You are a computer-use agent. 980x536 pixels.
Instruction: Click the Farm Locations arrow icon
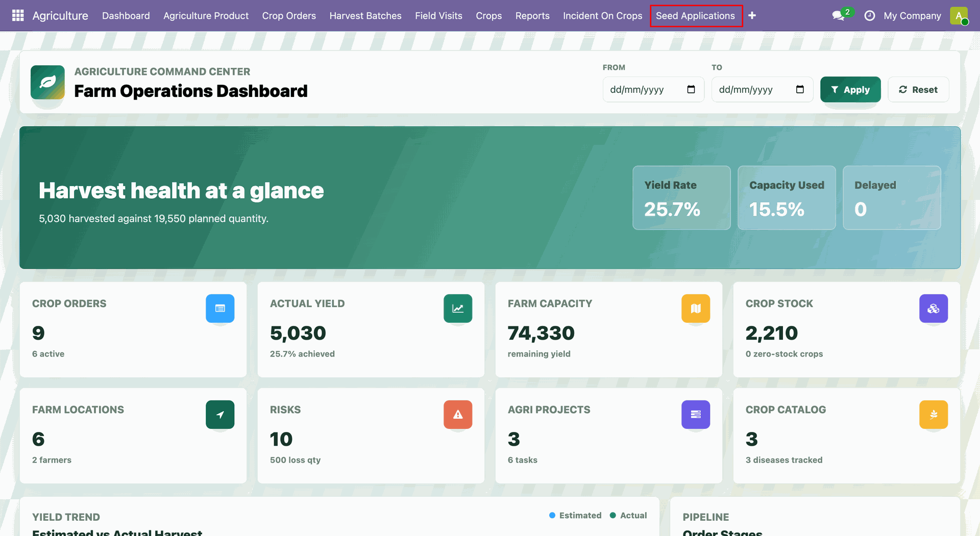(x=220, y=415)
